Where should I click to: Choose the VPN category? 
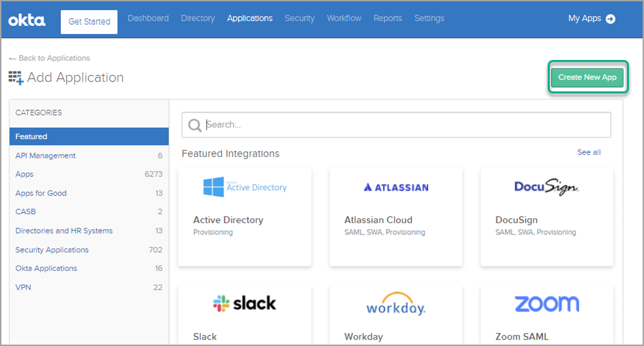point(23,287)
